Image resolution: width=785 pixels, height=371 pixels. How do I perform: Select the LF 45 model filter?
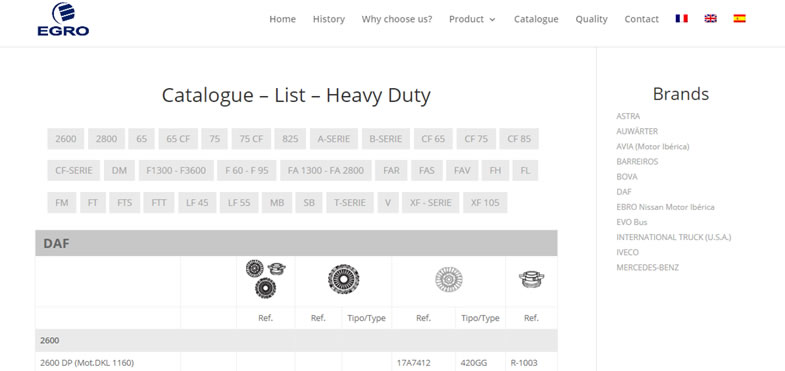197,203
